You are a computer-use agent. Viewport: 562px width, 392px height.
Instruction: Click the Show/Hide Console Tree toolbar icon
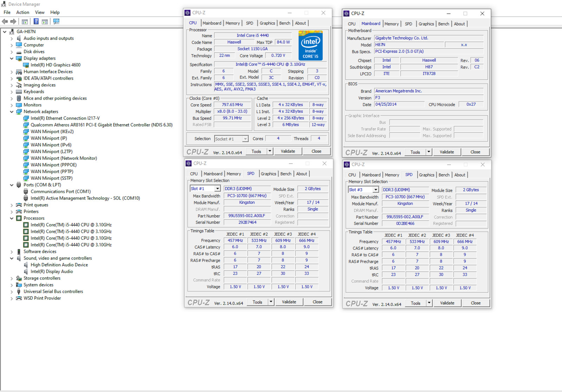(x=25, y=21)
